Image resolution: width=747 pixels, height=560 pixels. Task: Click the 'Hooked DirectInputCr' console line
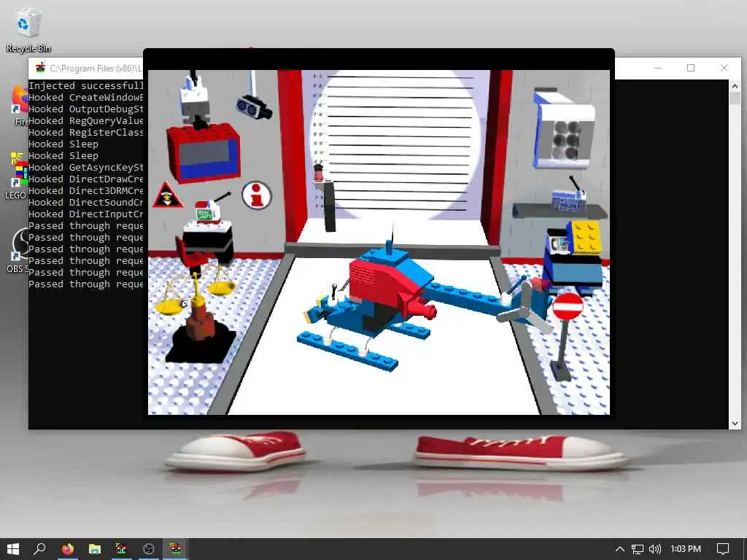point(86,214)
